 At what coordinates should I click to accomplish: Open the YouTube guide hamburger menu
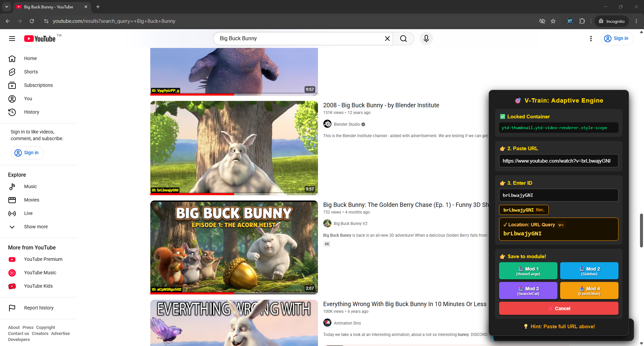[12, 39]
